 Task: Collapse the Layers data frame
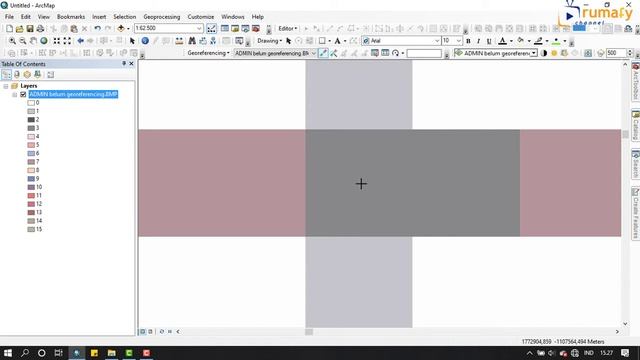pos(6,86)
